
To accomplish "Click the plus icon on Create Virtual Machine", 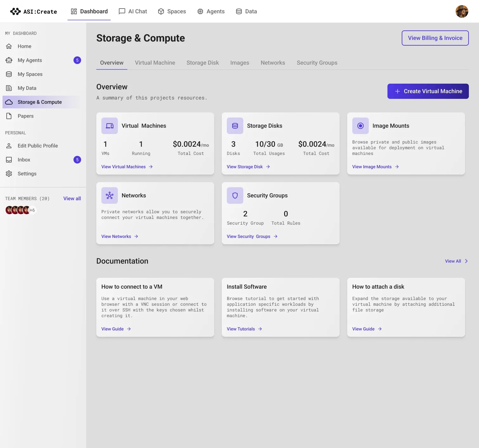I will (x=398, y=91).
